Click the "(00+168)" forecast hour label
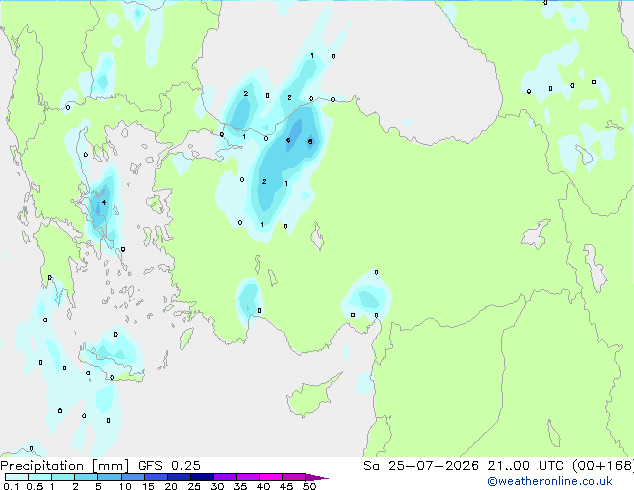The height and width of the screenshot is (490, 634). click(603, 466)
